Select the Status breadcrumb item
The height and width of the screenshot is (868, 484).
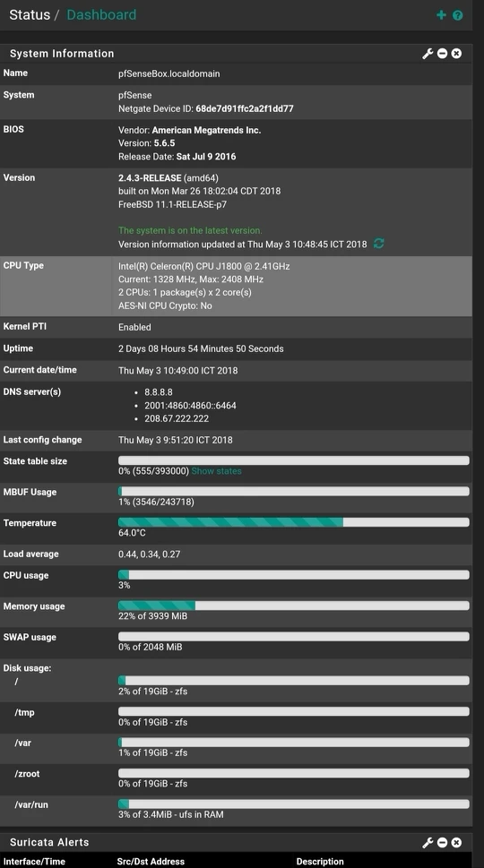(x=30, y=15)
